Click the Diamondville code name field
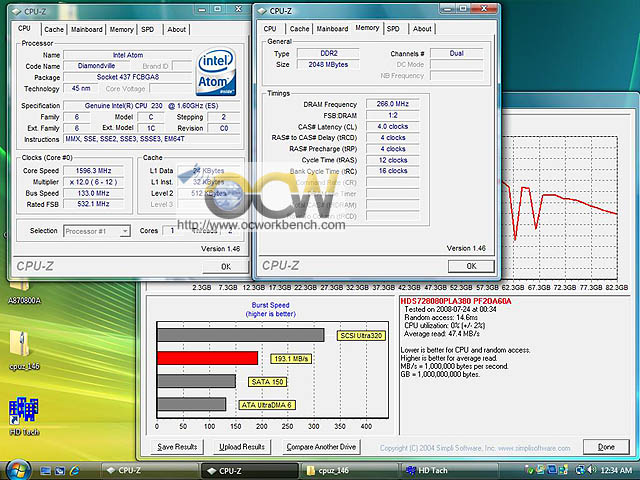Viewport: 640px width, 480px height. point(96,66)
